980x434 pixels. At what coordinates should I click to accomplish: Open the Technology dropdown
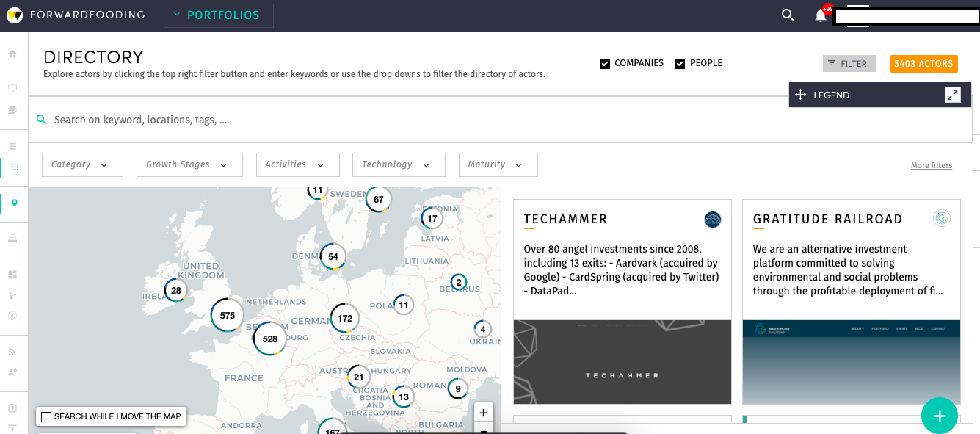(x=399, y=164)
